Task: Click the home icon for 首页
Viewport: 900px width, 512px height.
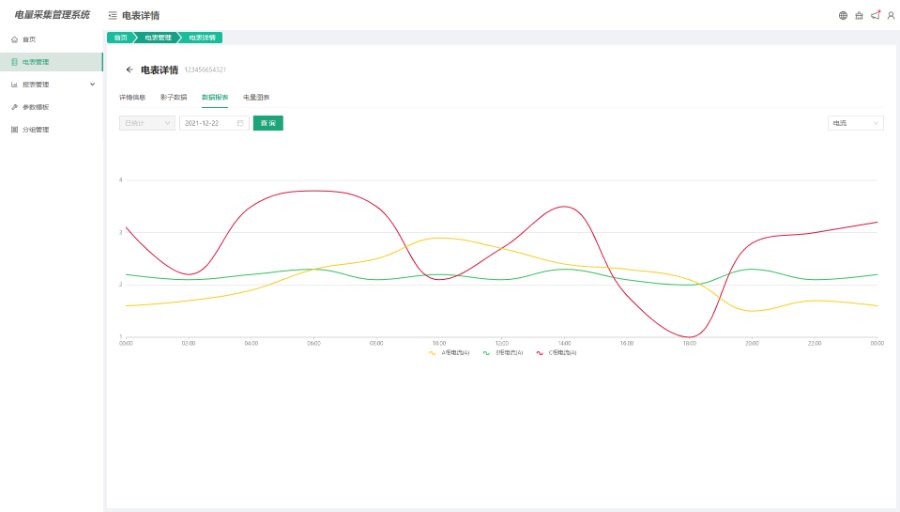Action: point(14,39)
